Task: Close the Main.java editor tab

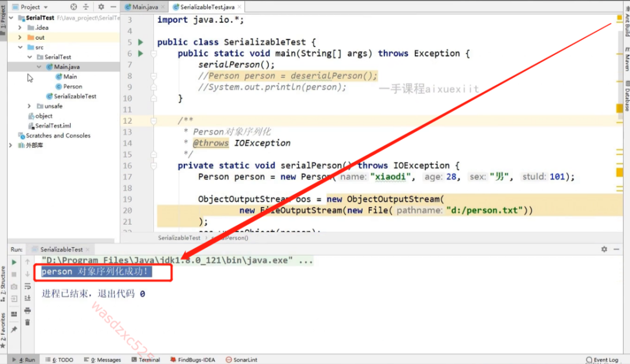Action: pos(163,7)
